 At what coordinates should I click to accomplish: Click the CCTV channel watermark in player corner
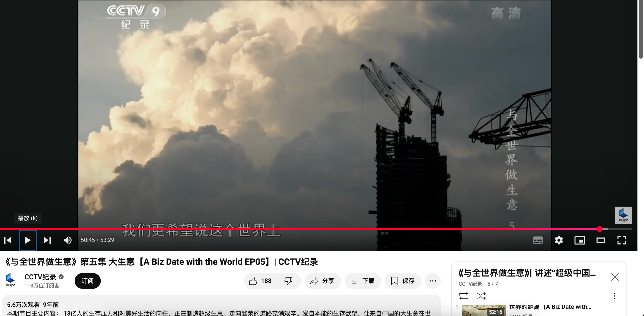tap(623, 215)
